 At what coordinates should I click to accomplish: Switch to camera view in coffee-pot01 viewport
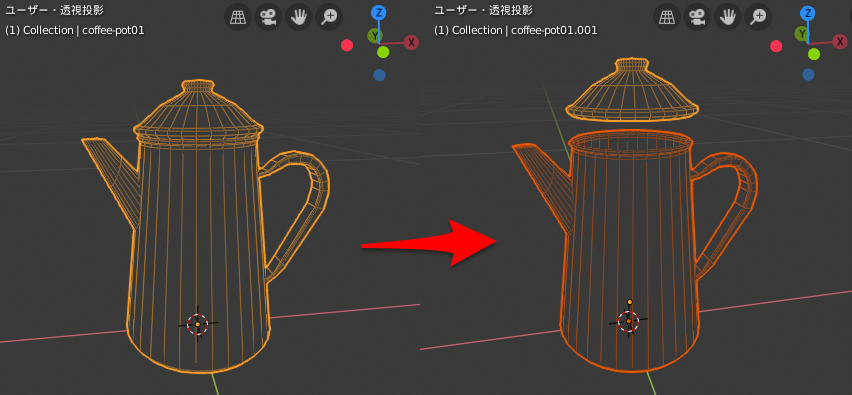point(268,17)
